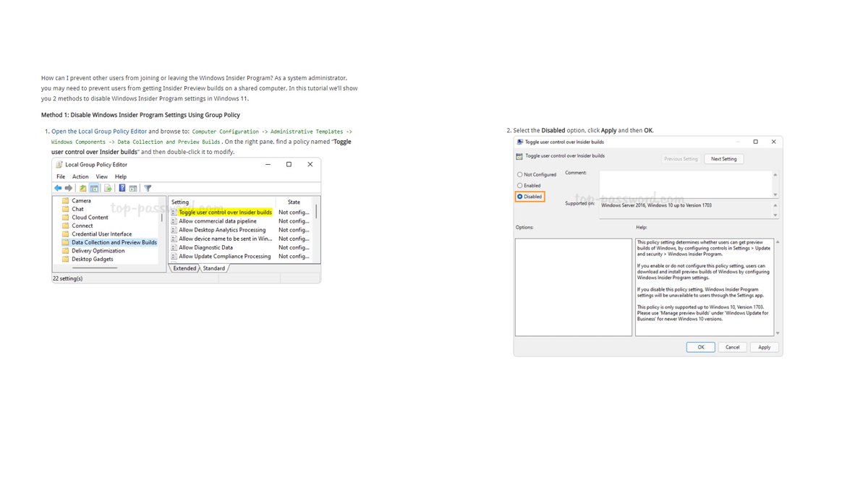Click the blue Help question mark toolbar icon
The width and height of the screenshot is (868, 491).
[122, 188]
